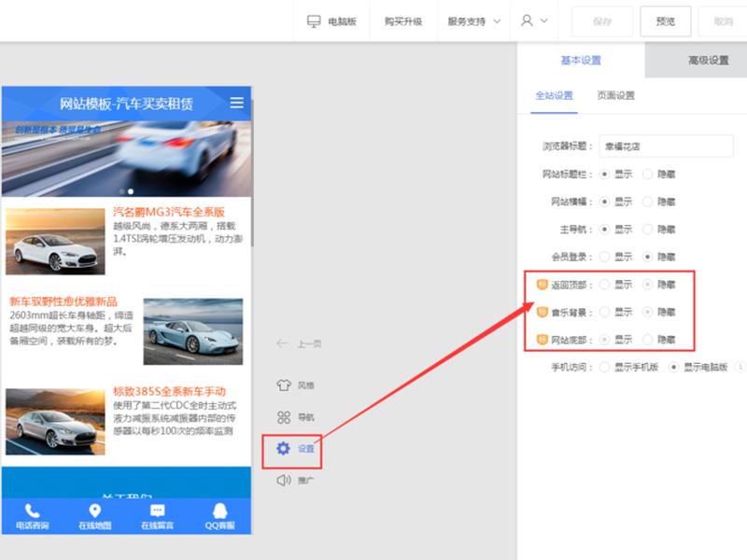Click the badge icon beside 返回顶部
The width and height of the screenshot is (747, 560).
coord(543,285)
